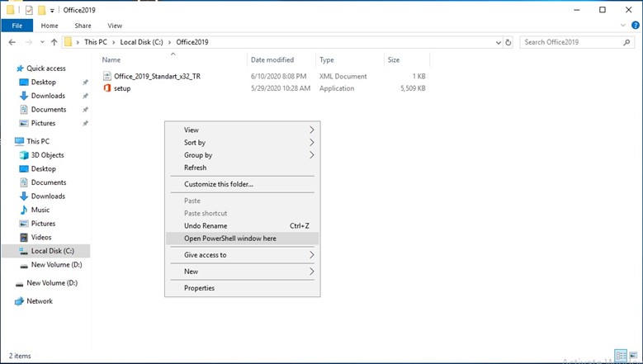
Task: Open the Sort by submenu
Action: [x=243, y=143]
